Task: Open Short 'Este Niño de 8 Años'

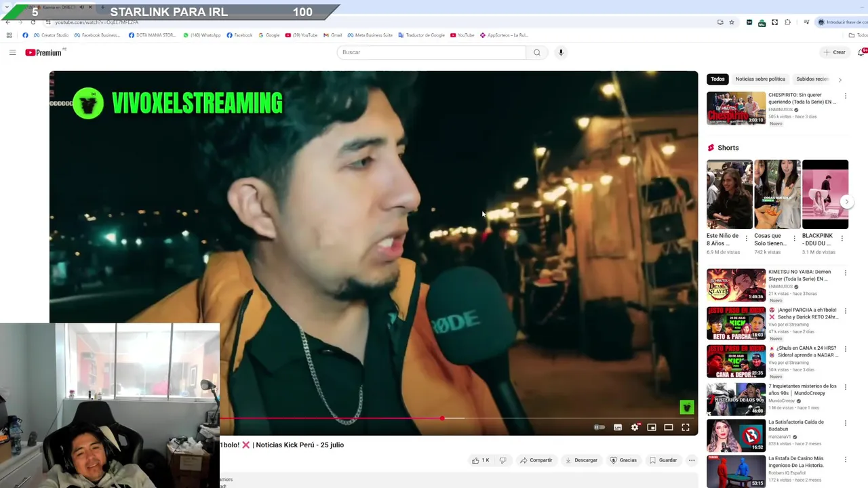Action: (730, 195)
